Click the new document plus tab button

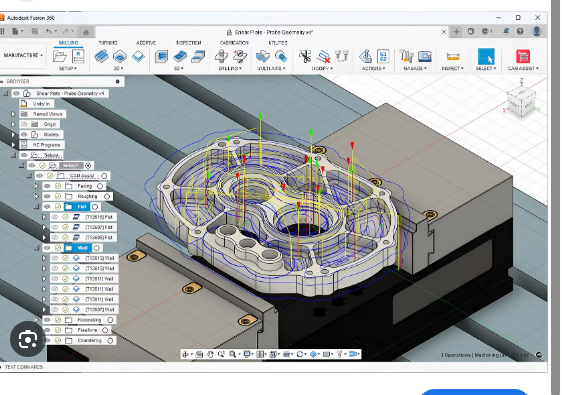point(456,32)
